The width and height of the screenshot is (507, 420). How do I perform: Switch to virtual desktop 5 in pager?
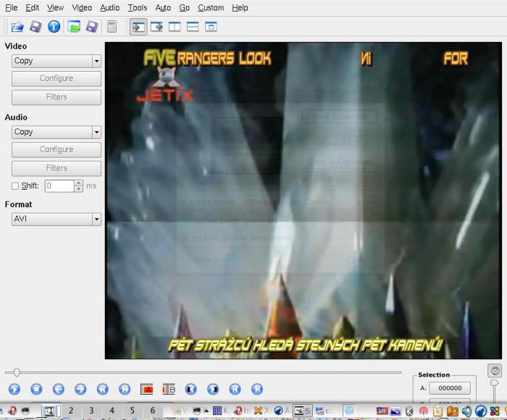(133, 411)
